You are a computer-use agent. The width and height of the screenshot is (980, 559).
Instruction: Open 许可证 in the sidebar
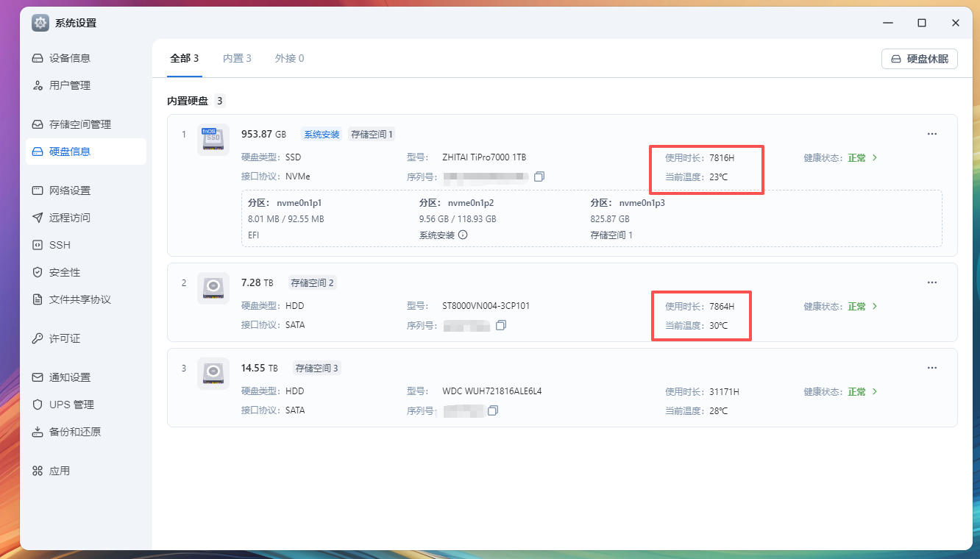tap(86, 338)
